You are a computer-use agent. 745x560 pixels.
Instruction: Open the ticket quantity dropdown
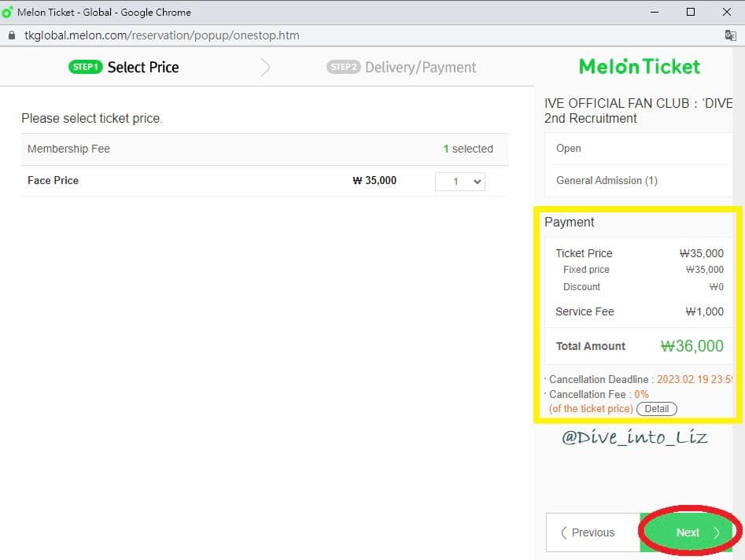pyautogui.click(x=460, y=182)
